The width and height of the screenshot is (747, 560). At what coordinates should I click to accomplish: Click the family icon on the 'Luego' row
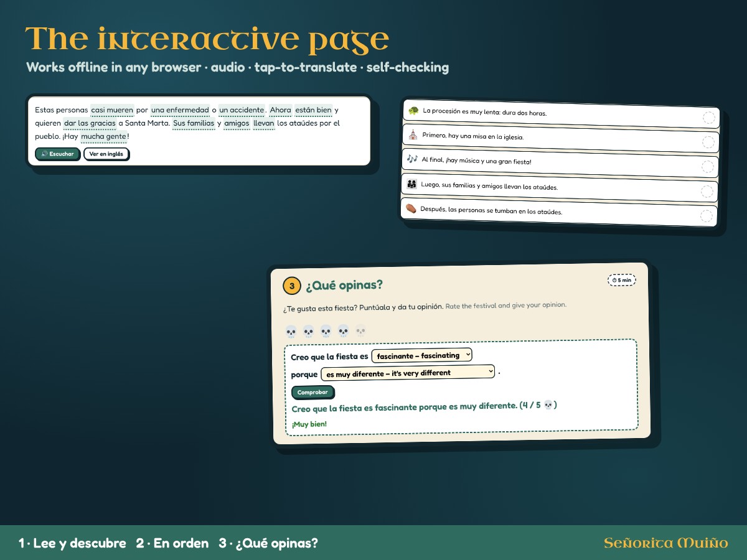coord(411,184)
